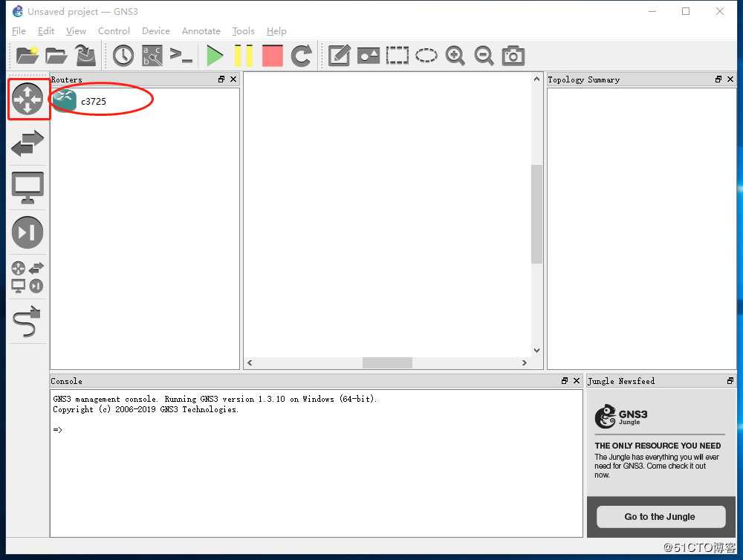Select the c3725 router template

coord(80,101)
